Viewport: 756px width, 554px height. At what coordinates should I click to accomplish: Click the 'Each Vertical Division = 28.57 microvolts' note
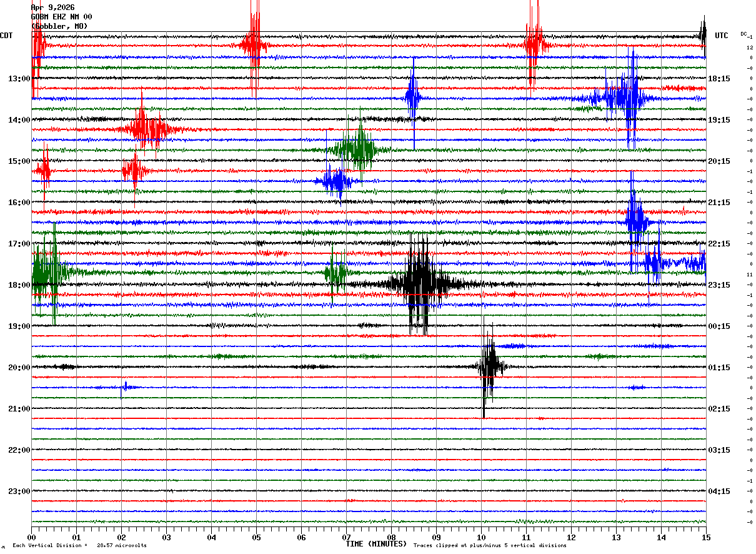pyautogui.click(x=79, y=546)
